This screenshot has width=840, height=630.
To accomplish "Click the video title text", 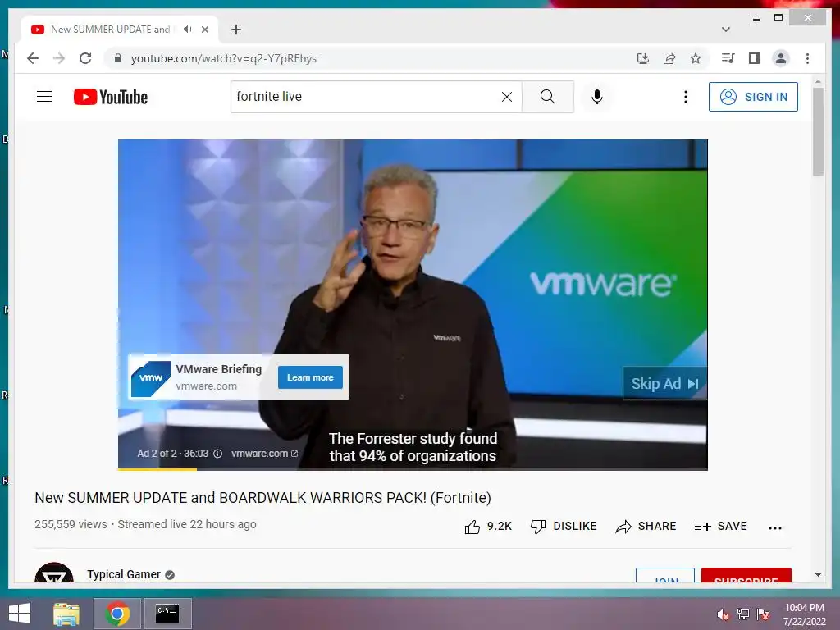I will (x=262, y=498).
